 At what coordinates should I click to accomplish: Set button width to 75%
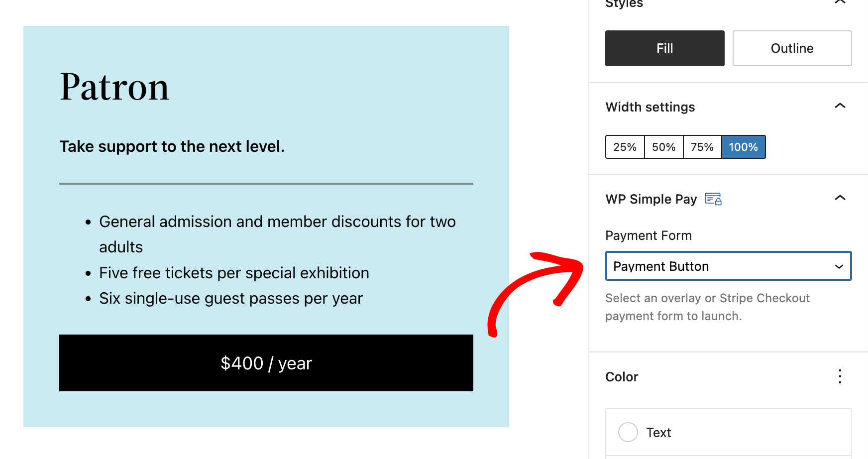click(702, 147)
